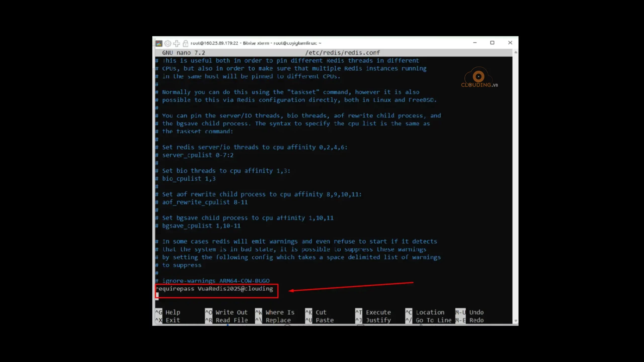Click the padlock icon in title bar
Image resolution: width=644 pixels, height=362 pixels.
185,43
